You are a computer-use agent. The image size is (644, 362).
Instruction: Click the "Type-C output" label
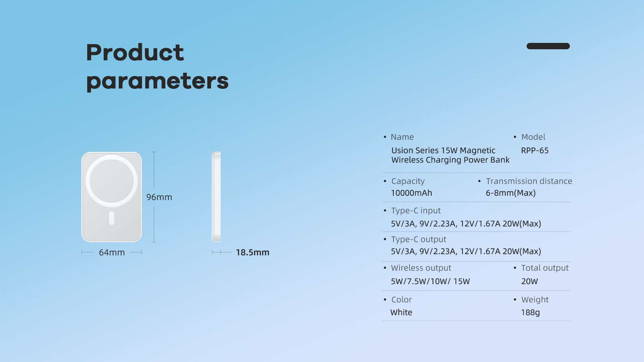point(419,239)
